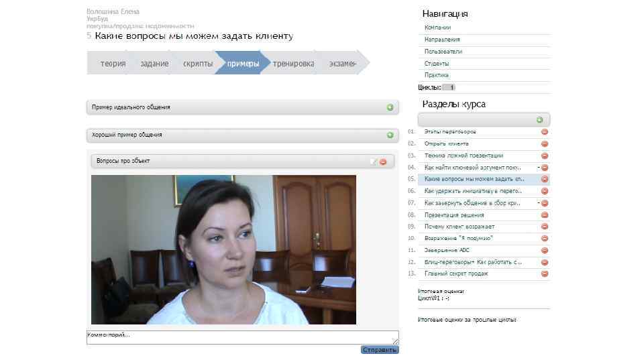Open section 13 'Главный секрет продаж'

(456, 274)
